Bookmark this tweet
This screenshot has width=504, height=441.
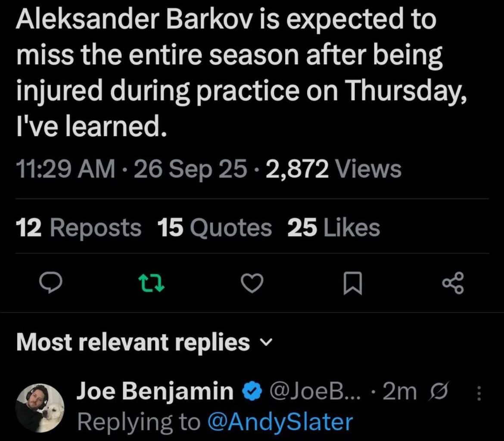pyautogui.click(x=353, y=283)
